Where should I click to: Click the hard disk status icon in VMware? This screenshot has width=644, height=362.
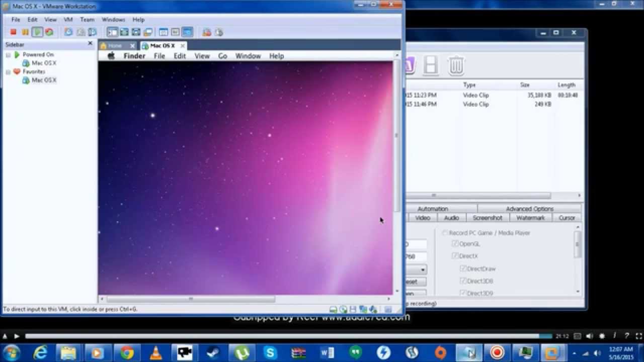333,309
